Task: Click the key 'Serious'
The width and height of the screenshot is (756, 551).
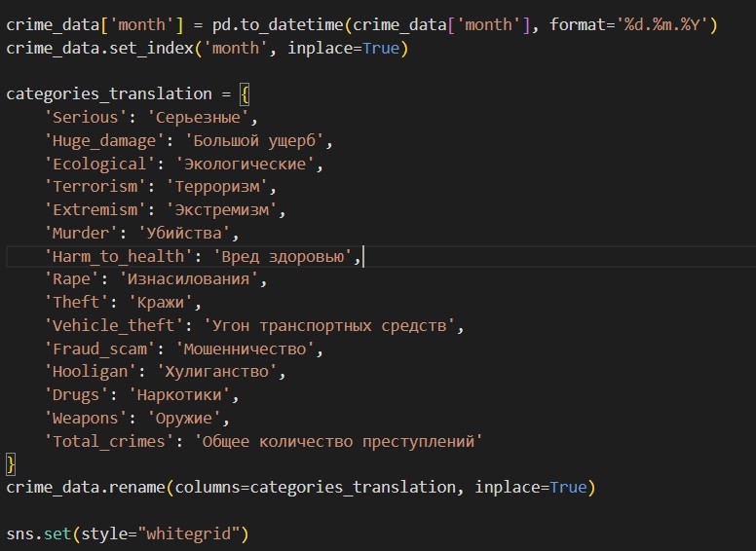Action: pos(86,118)
